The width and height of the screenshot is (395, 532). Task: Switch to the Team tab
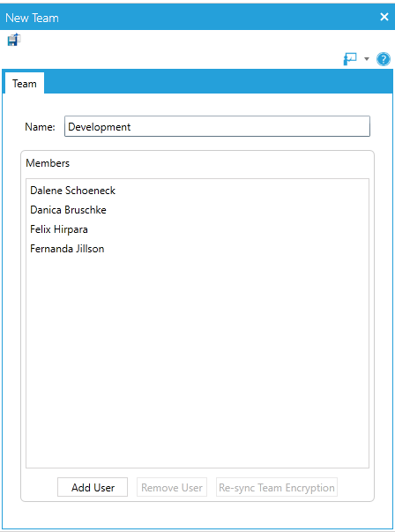coord(25,84)
